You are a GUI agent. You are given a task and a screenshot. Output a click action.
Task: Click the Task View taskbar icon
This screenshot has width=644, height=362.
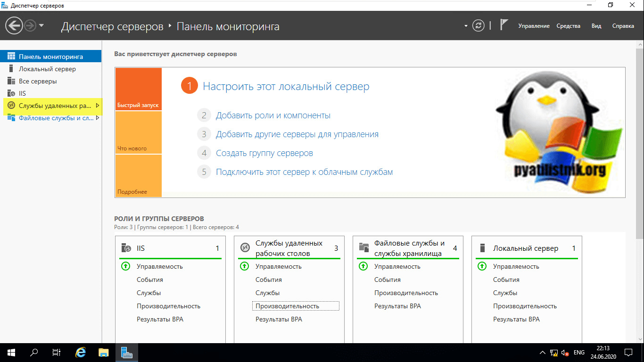(57, 352)
